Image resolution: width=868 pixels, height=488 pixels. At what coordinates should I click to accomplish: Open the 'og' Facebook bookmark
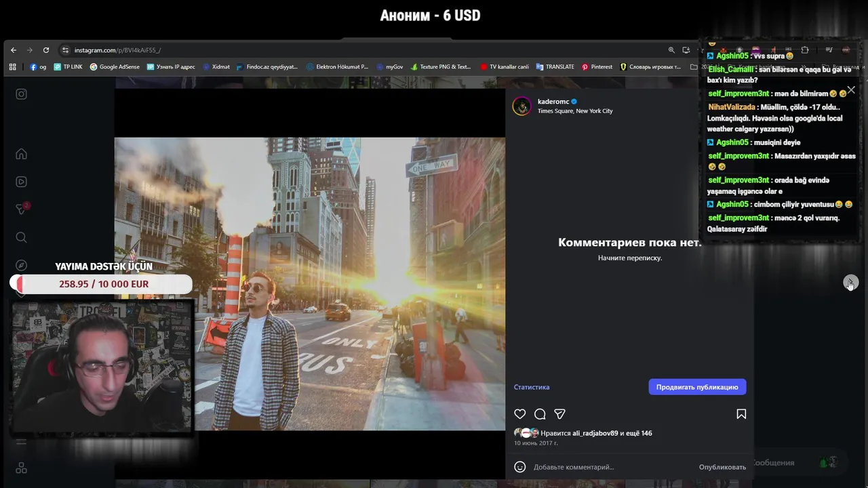click(38, 67)
